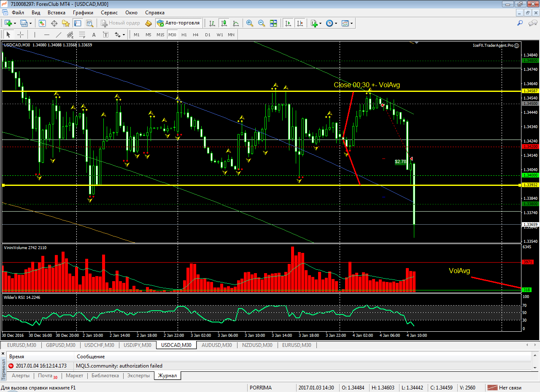Screen dimensions: 540x392
Task: Switch chart display to candlesticks
Action: pos(224,23)
